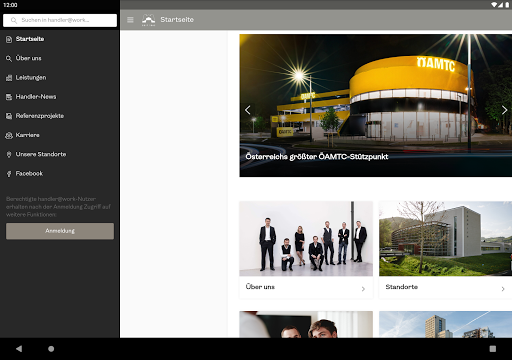Tap the Android back navigation button
512x360 pixels.
coord(19,349)
